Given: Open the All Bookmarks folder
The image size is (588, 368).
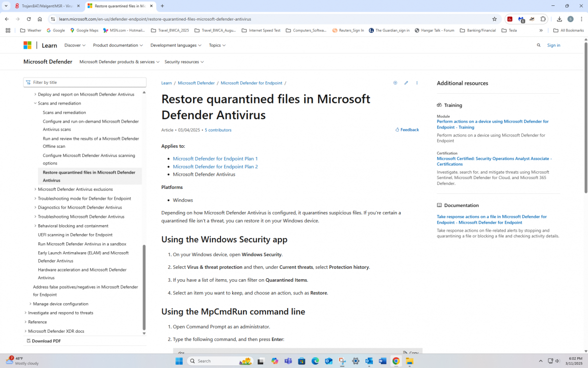Looking at the screenshot, I should (568, 30).
